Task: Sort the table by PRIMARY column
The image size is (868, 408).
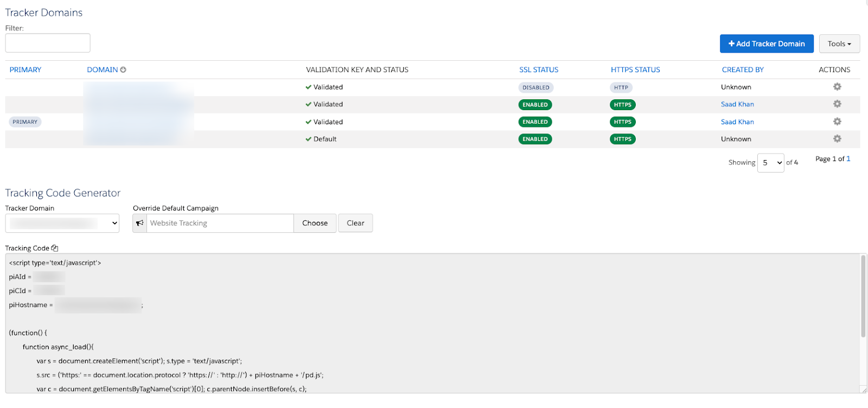Action: [x=25, y=70]
